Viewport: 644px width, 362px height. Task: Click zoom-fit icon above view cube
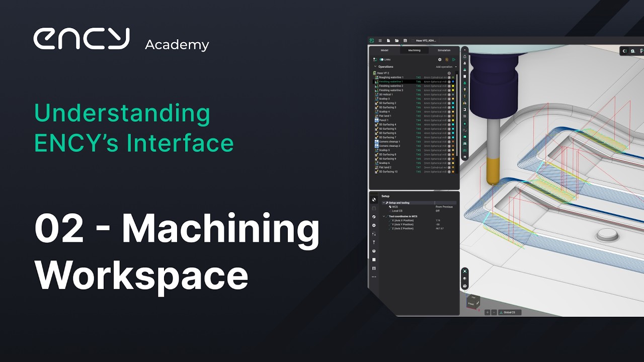(465, 271)
